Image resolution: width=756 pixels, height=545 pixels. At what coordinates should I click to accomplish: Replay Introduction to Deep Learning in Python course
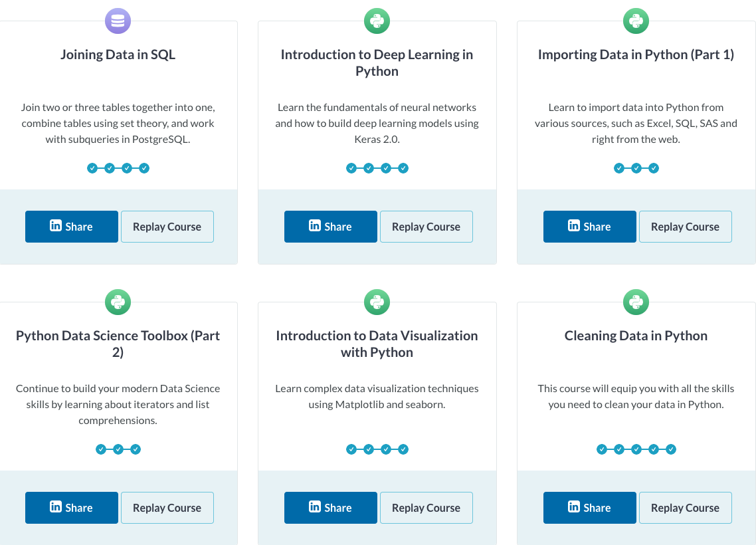[x=426, y=226]
